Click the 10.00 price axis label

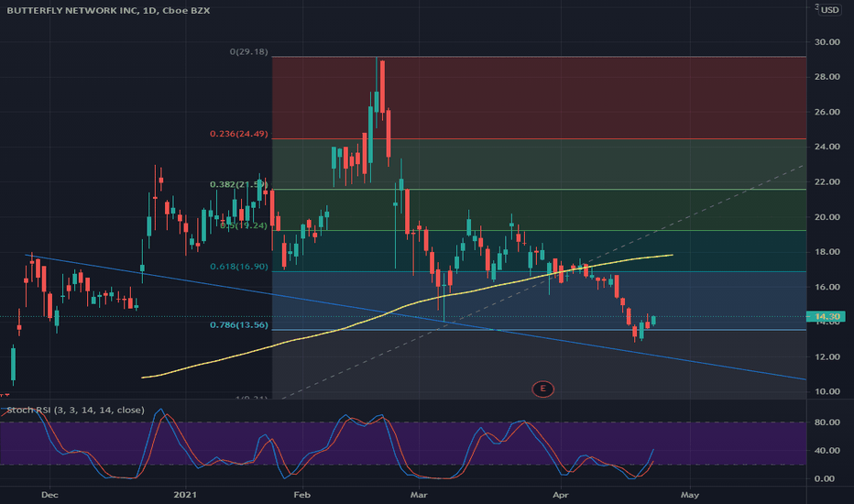[827, 391]
